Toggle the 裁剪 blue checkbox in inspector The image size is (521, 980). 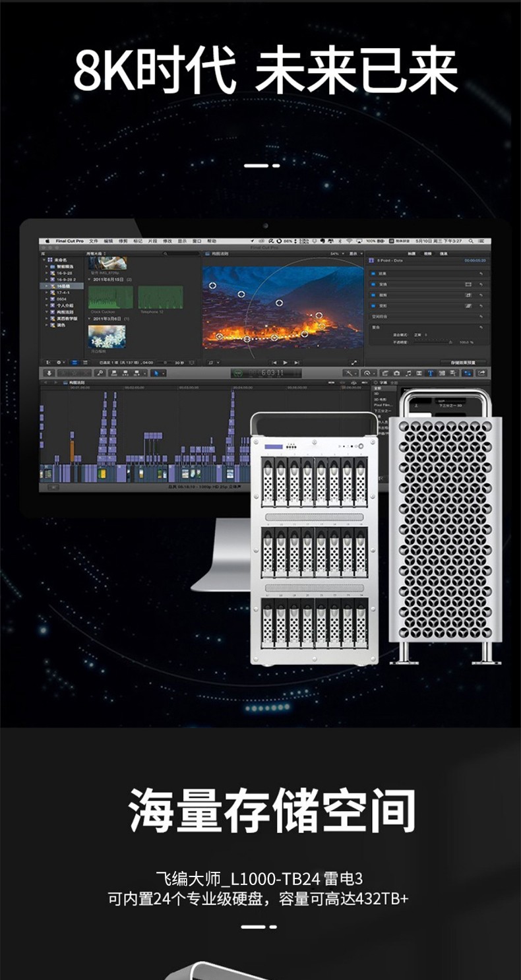373,295
